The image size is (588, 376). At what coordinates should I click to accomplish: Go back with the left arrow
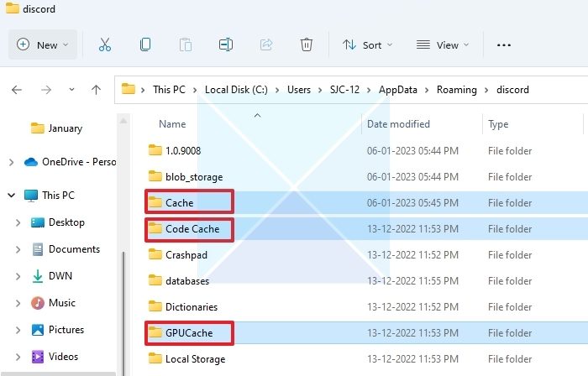pos(17,90)
